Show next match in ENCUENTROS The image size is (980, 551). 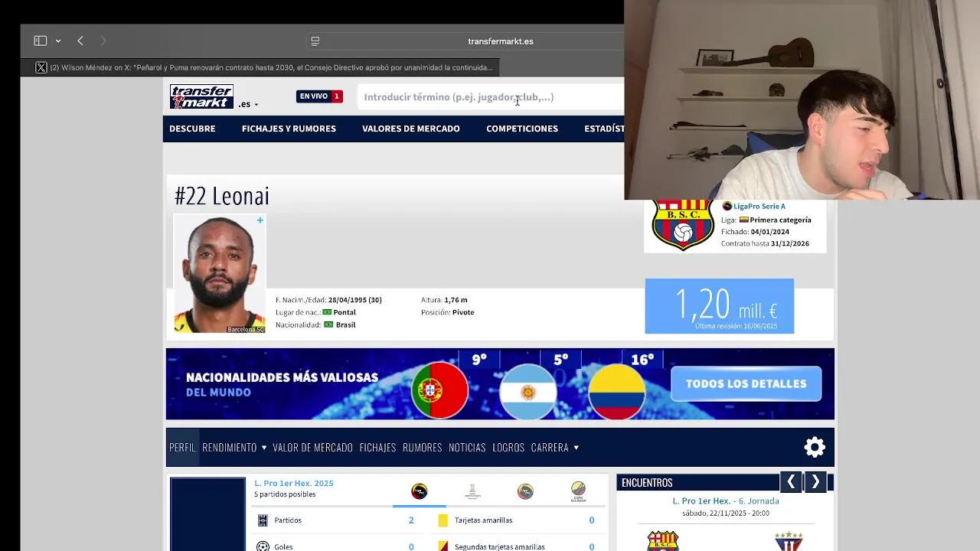click(815, 482)
